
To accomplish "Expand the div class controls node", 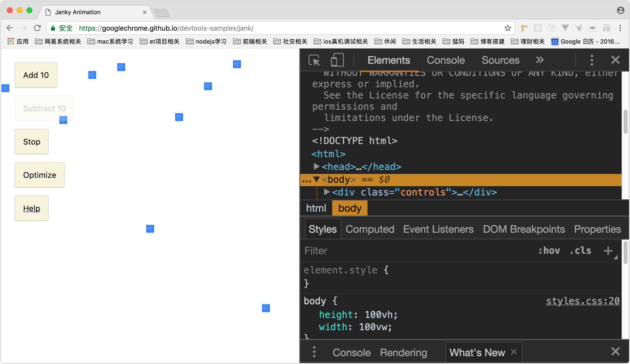I will [x=327, y=192].
